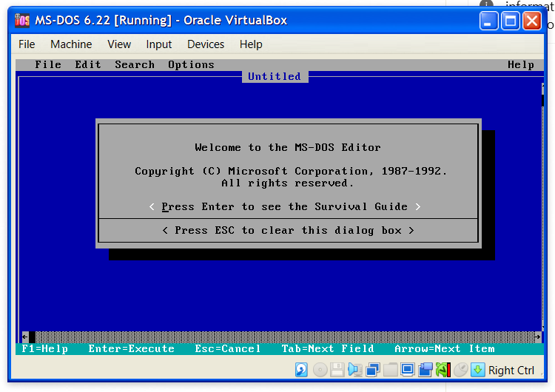
Task: Click F1=Help in the status bar
Action: click(44, 349)
